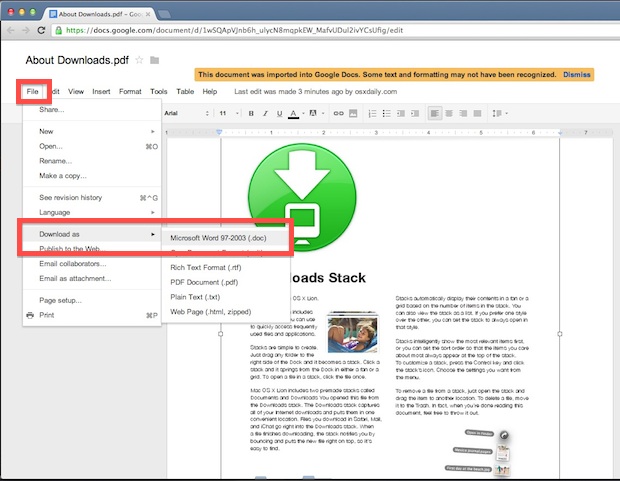Insert a link with the link icon

[x=338, y=114]
